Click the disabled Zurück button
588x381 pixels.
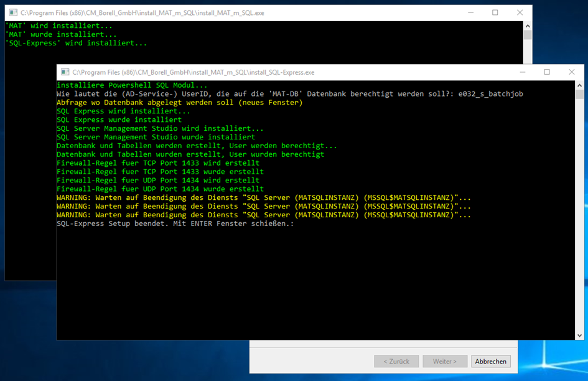[396, 361]
